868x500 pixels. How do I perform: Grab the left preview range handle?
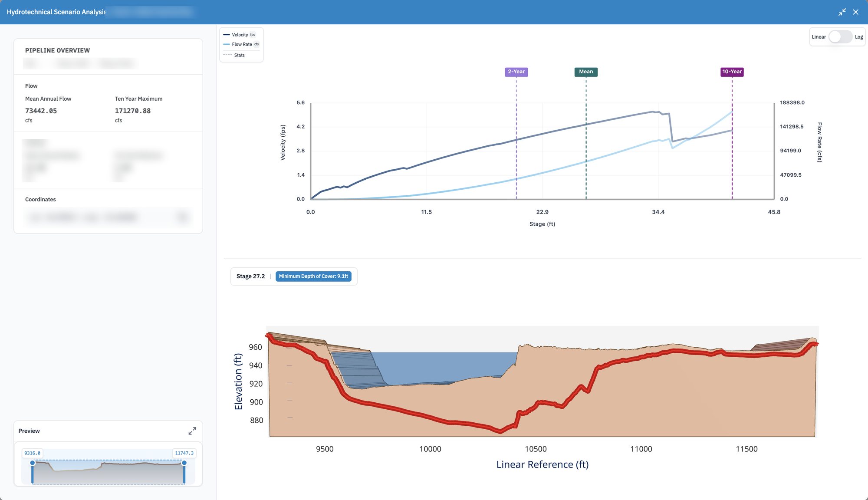33,463
